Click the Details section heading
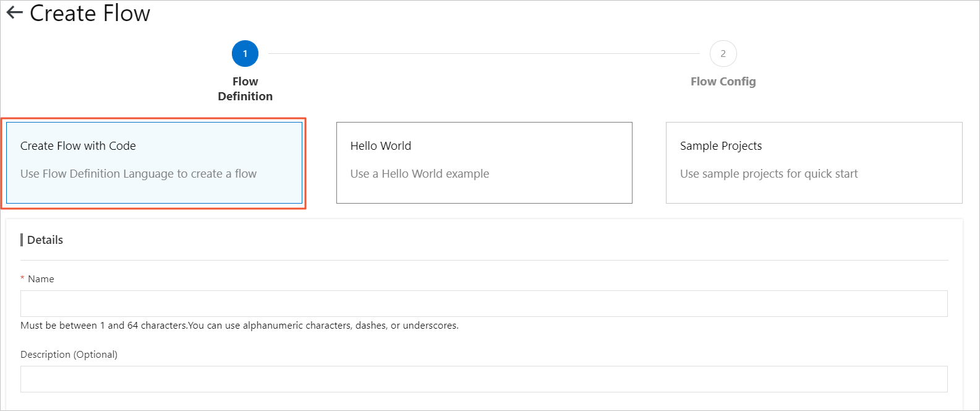 coord(45,240)
